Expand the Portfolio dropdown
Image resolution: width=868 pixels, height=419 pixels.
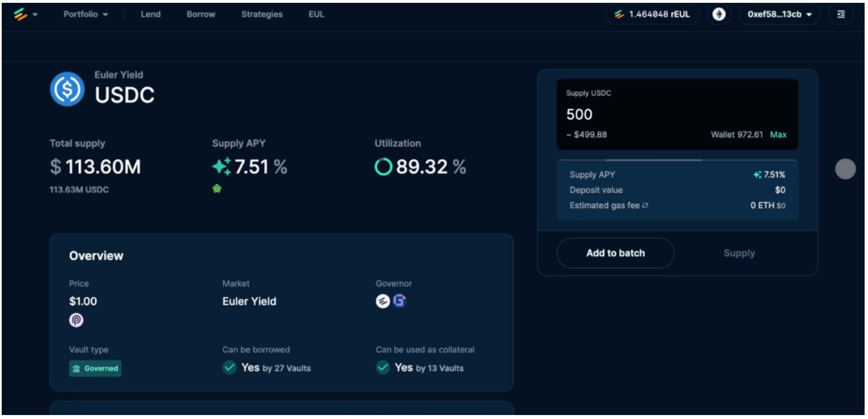86,15
